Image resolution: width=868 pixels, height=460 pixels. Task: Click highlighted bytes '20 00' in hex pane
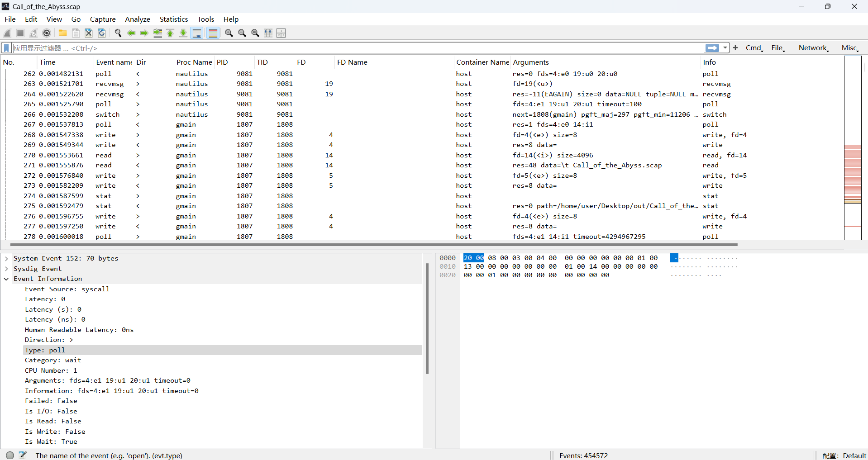[x=474, y=258]
